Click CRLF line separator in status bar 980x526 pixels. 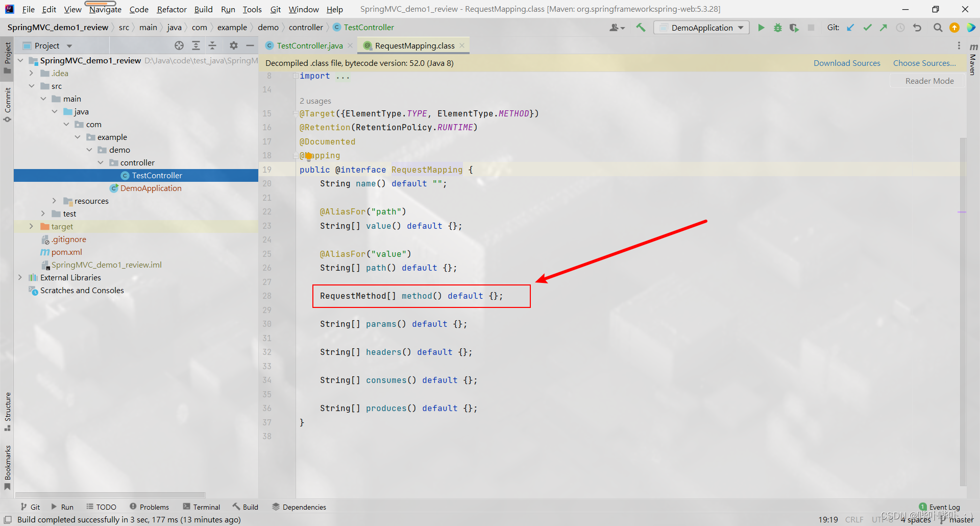854,519
